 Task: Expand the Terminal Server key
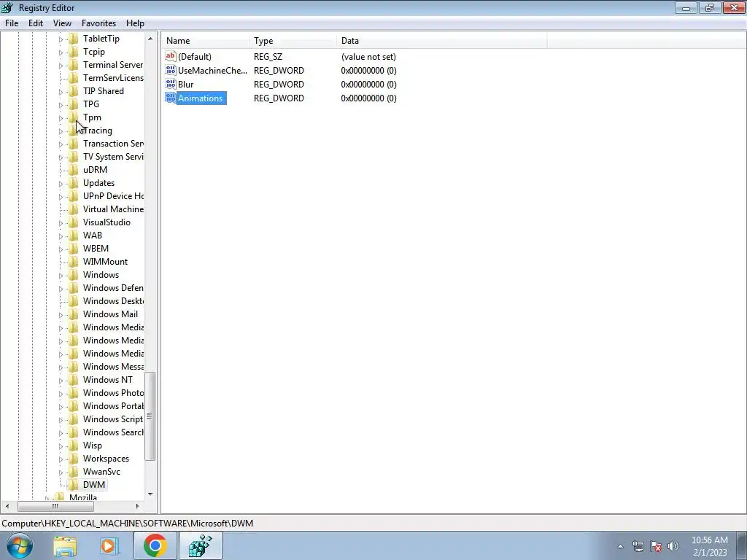[x=61, y=65]
